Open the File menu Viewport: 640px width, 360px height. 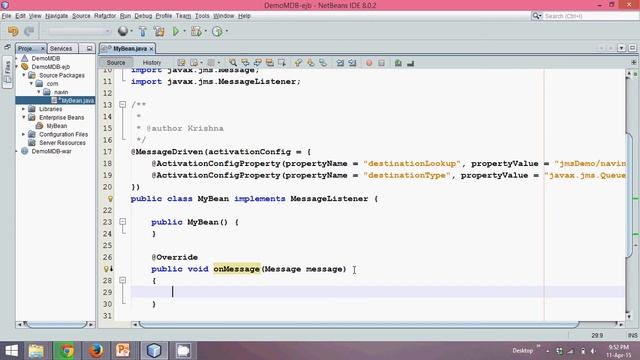6,16
